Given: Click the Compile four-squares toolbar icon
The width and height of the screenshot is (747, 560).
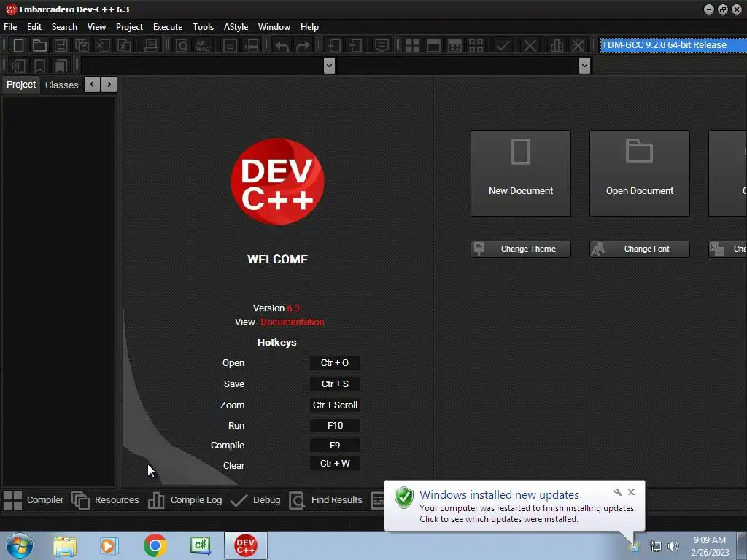Looking at the screenshot, I should pos(412,46).
